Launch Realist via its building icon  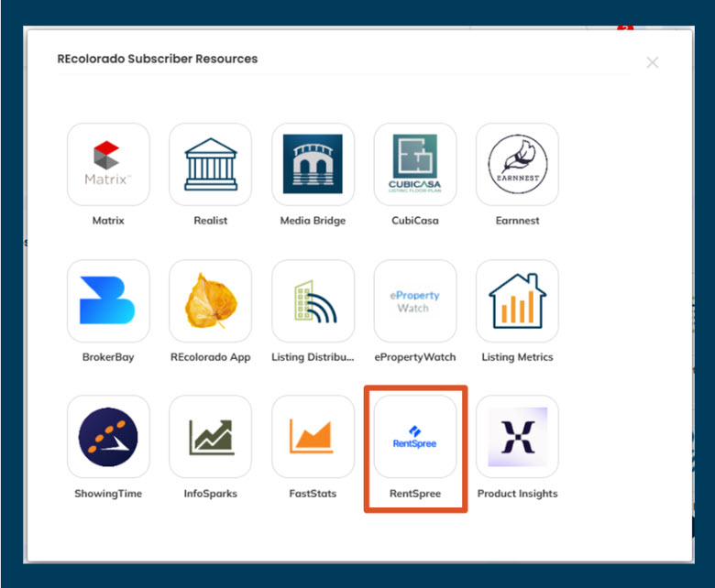point(210,165)
